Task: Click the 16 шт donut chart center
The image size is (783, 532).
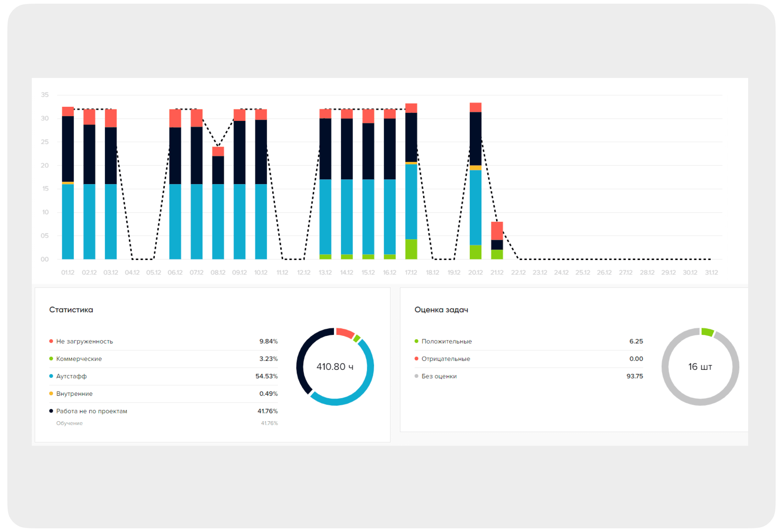Action: click(x=700, y=366)
